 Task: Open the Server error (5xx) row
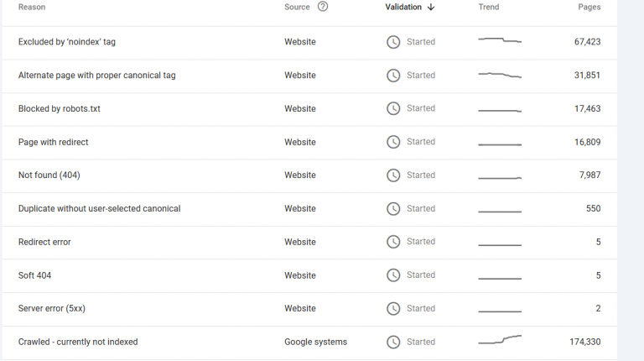point(309,309)
